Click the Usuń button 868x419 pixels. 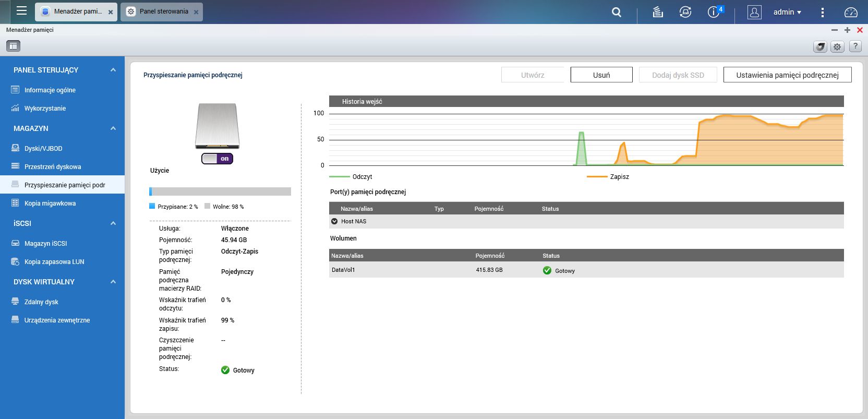click(601, 75)
